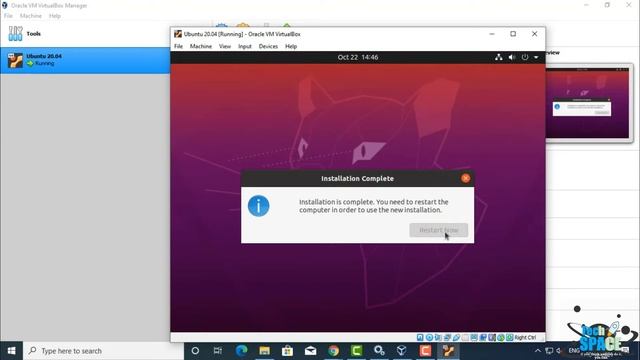Click the Ubuntu power icon in top bar
The width and height of the screenshot is (640, 360).
[x=525, y=57]
